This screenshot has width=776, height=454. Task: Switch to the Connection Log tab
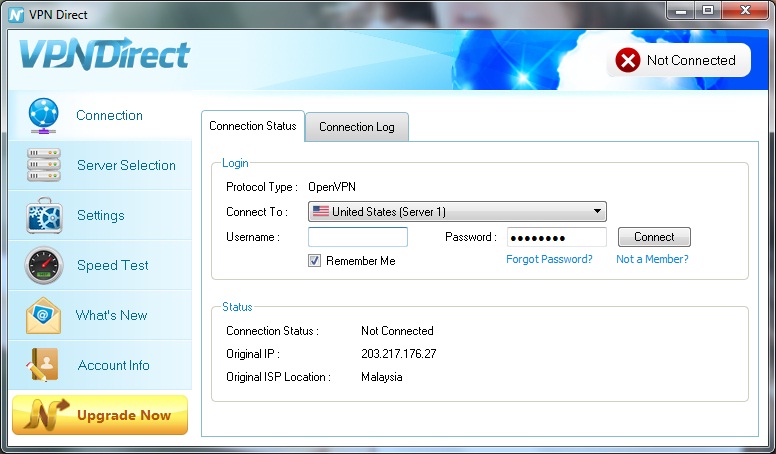click(x=357, y=127)
